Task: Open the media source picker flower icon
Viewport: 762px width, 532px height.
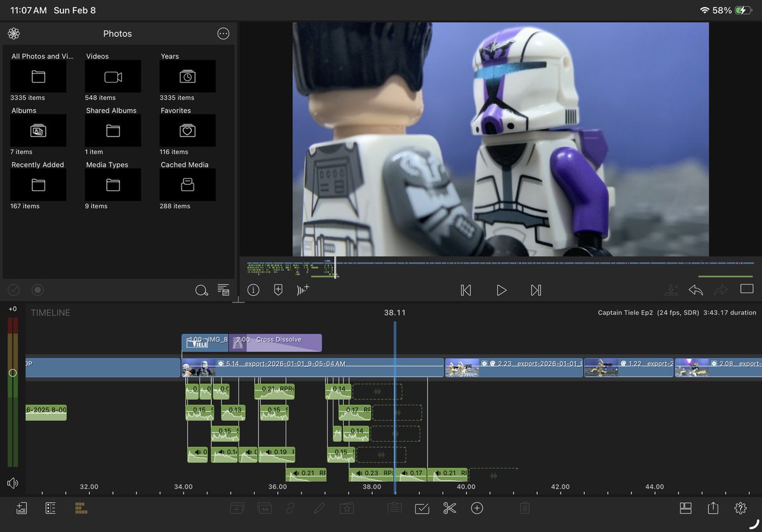Action: [x=14, y=34]
